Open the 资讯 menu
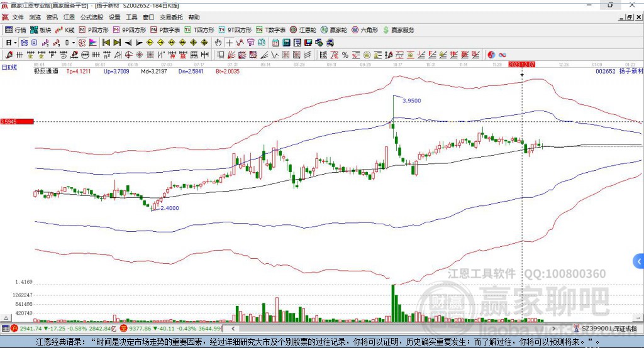Screen dimensions: 644x348 click(x=52, y=17)
